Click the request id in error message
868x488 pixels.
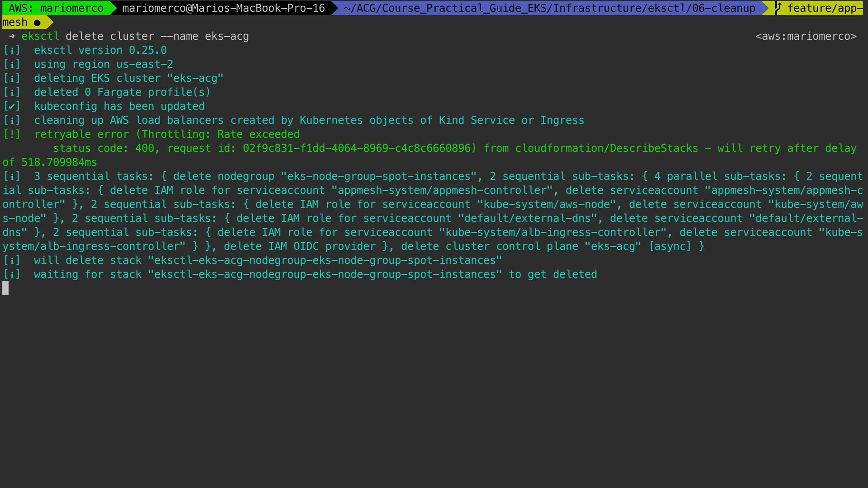(357, 148)
